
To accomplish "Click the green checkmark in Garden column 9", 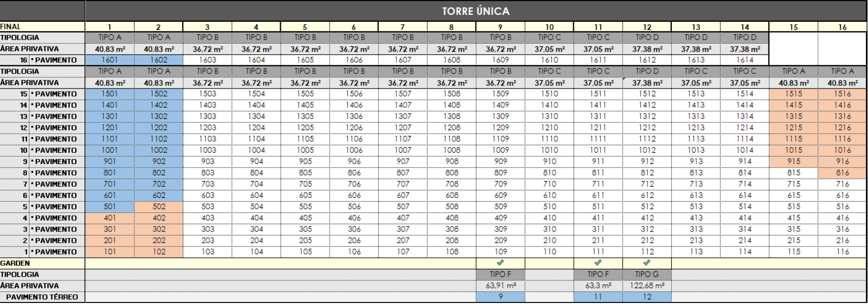I will tap(500, 263).
